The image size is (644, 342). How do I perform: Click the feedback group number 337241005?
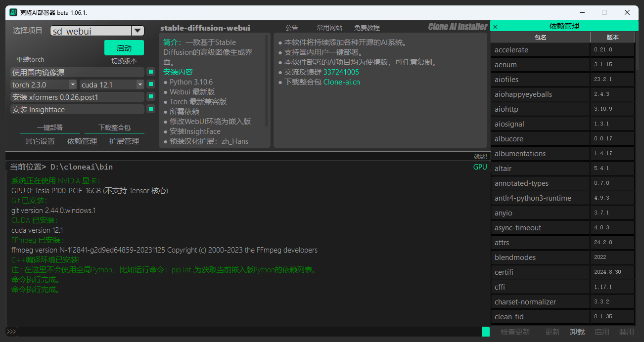click(x=341, y=72)
